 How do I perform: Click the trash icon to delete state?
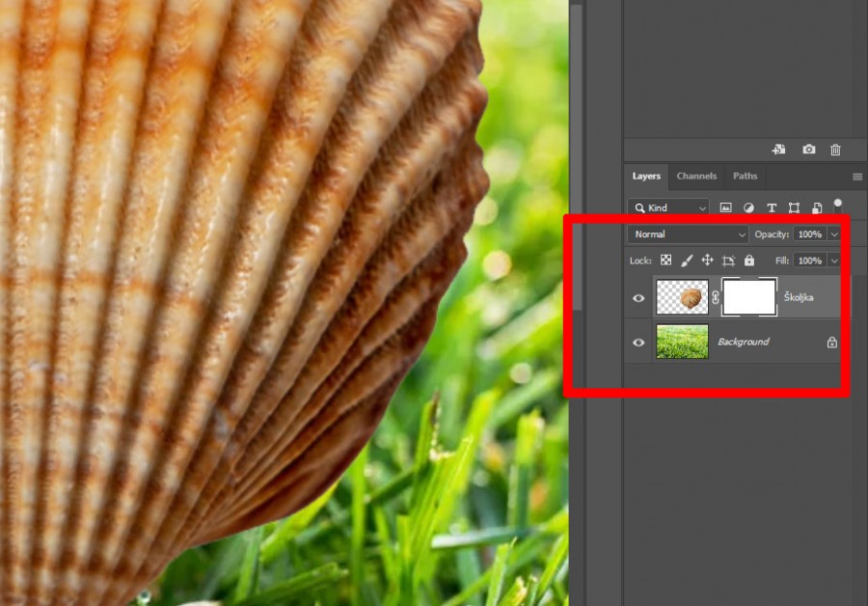pyautogui.click(x=835, y=150)
